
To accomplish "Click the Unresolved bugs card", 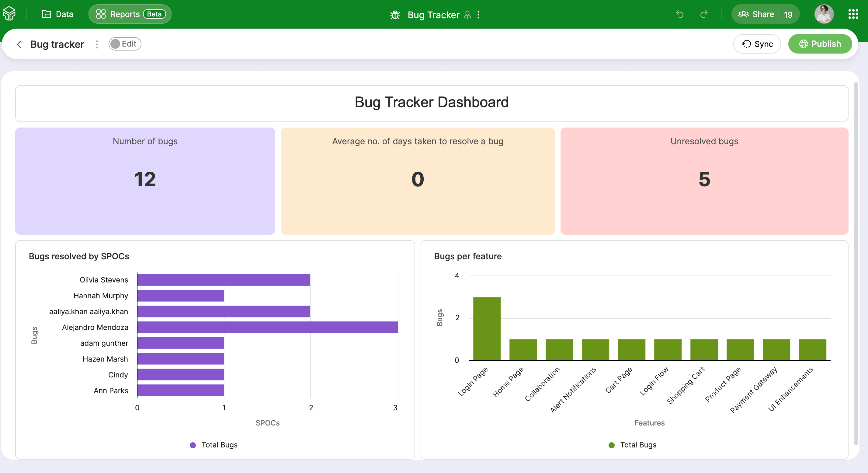I will [x=704, y=181].
